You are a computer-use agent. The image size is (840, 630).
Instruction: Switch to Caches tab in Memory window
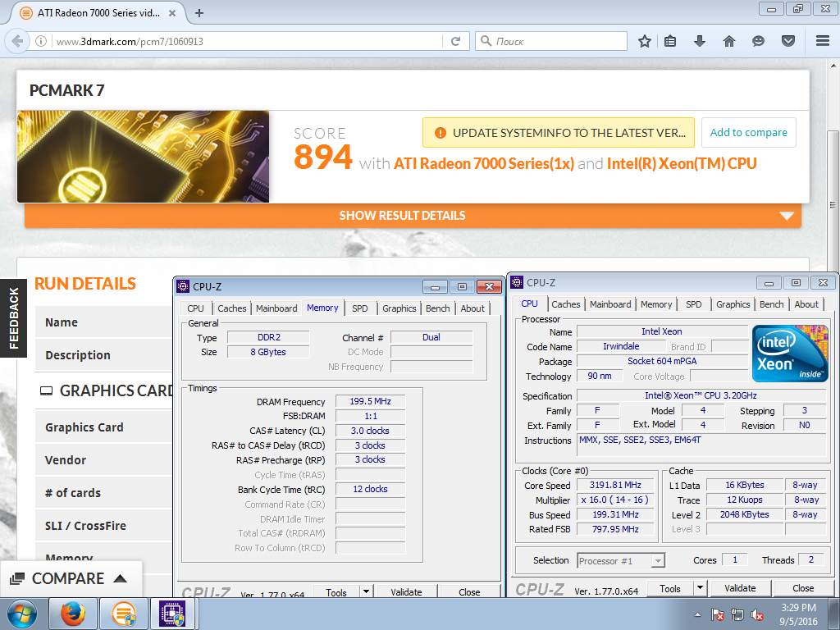tap(231, 308)
